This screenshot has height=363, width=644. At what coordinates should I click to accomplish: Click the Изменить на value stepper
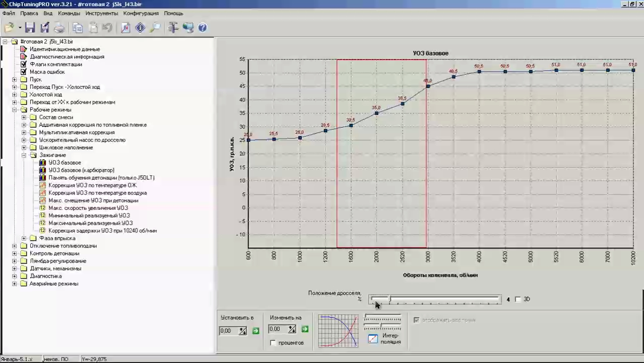[x=292, y=329]
